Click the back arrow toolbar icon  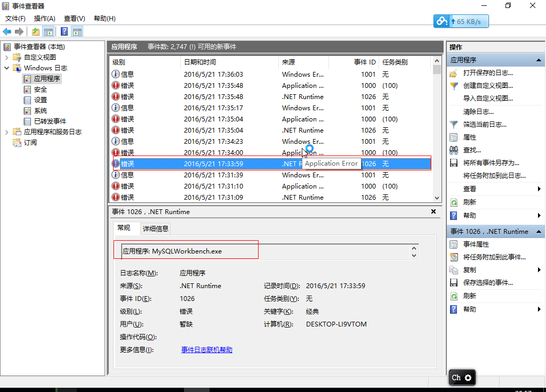pyautogui.click(x=7, y=32)
